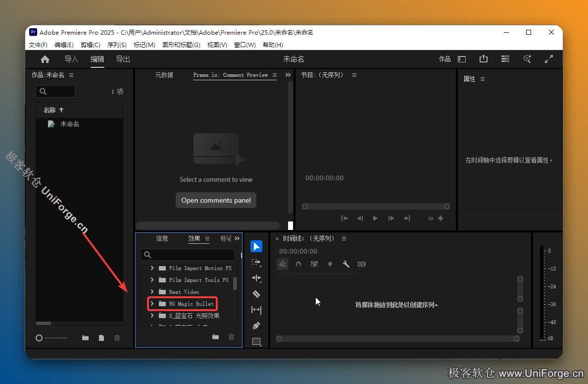Viewport: 588px width, 384px height.
Task: Delete custom item in Effects panel
Action: (x=231, y=337)
